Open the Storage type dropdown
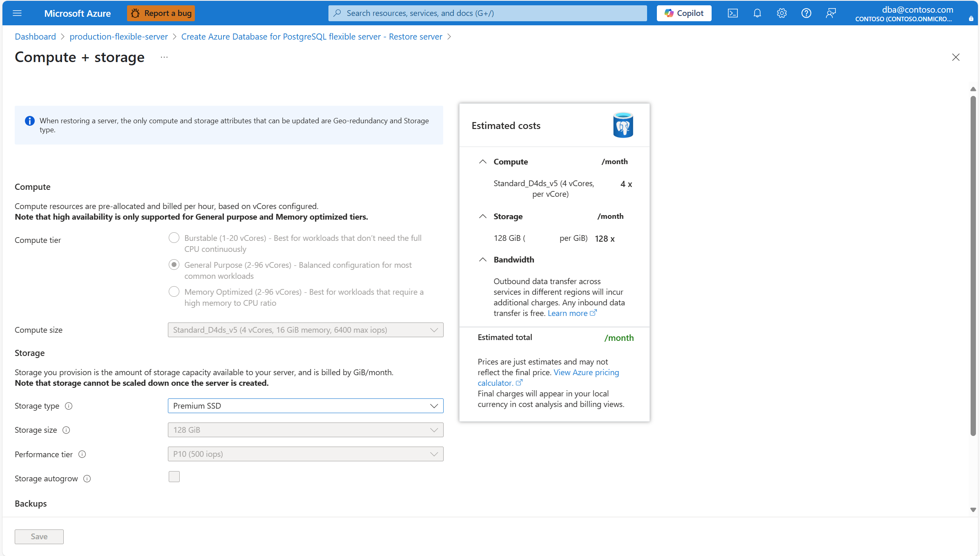 (305, 406)
